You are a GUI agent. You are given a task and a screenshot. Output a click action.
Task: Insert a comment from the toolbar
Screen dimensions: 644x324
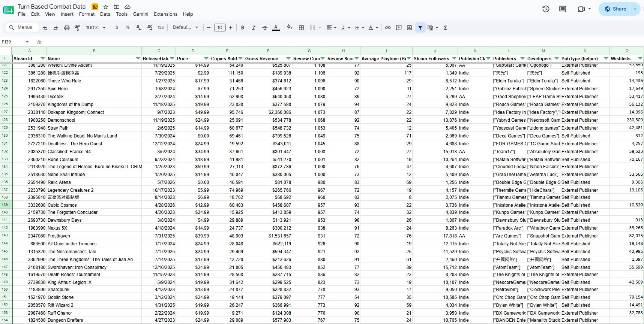tap(399, 28)
